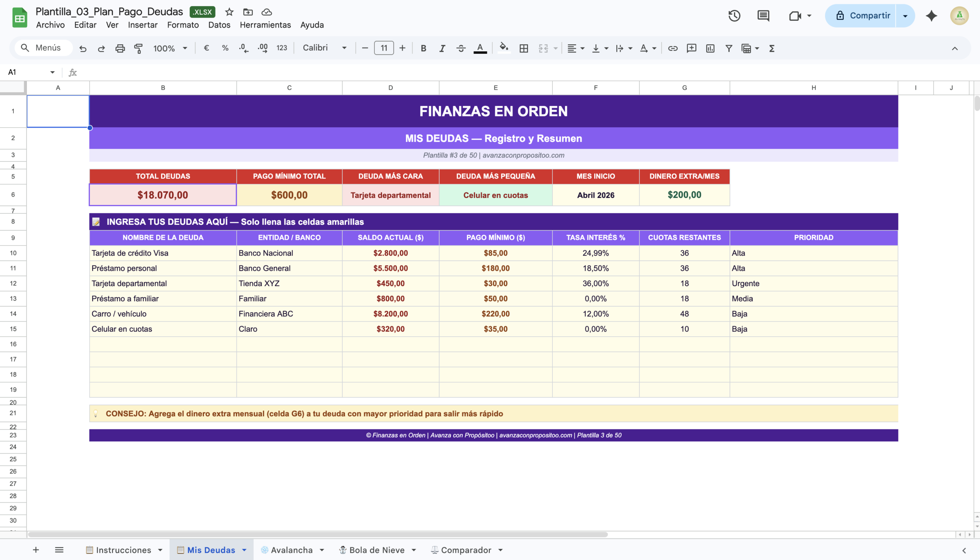Switch to the Avalancha sheet tab
980x560 pixels.
[x=291, y=550]
